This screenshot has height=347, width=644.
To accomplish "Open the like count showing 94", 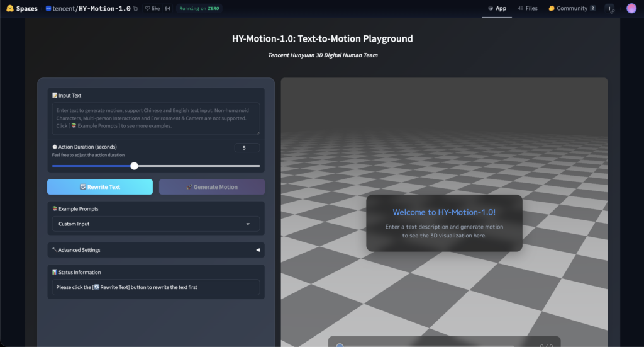I will pos(167,9).
